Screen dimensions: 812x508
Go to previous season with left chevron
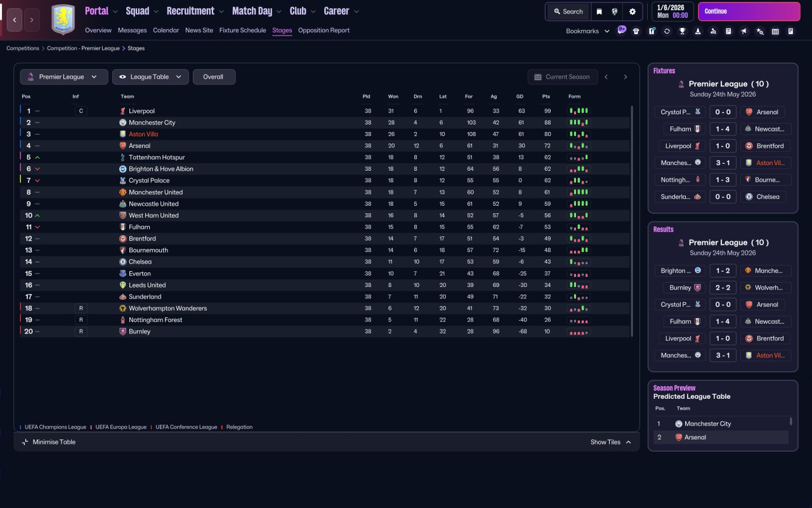(606, 77)
